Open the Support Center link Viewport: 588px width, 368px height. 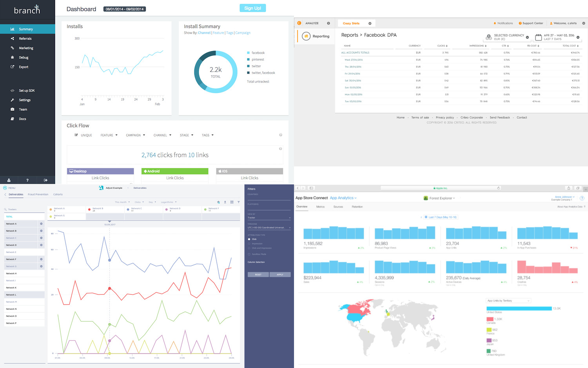pos(531,23)
